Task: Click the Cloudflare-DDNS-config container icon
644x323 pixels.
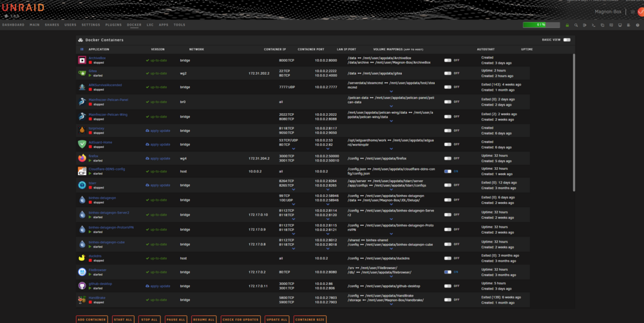Action: point(82,171)
